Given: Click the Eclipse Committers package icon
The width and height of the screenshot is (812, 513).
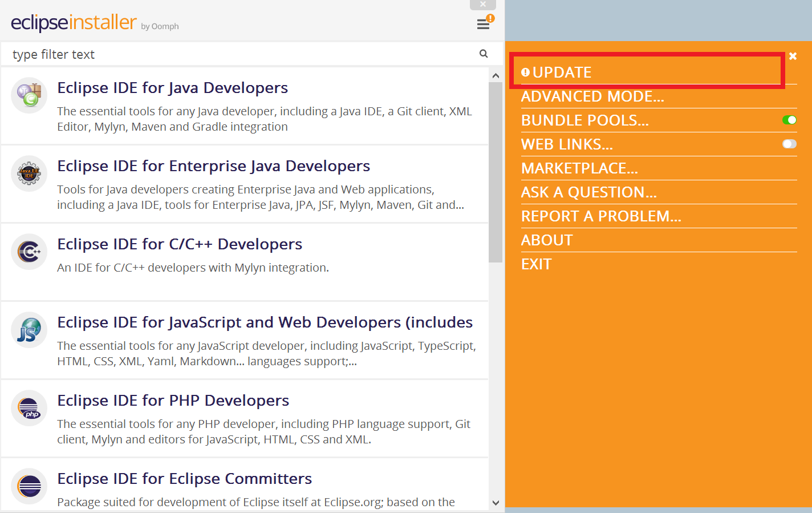Looking at the screenshot, I should pyautogui.click(x=29, y=486).
